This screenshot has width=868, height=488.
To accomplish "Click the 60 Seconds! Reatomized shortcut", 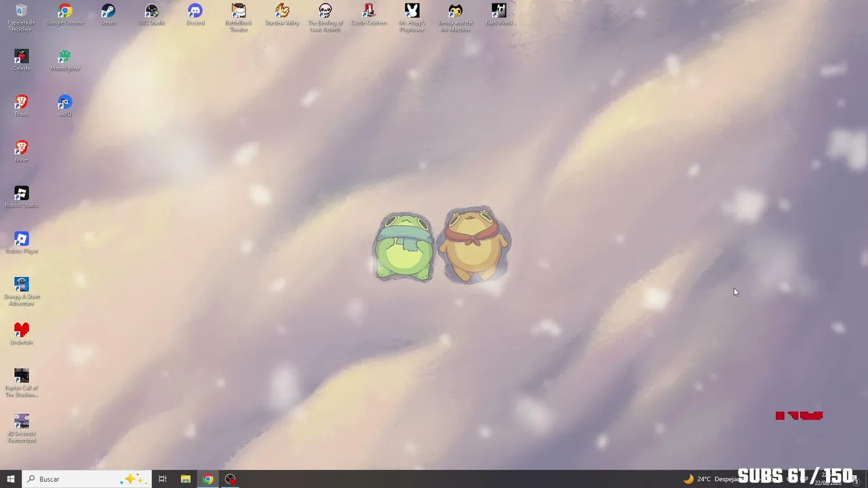I will pos(22,428).
